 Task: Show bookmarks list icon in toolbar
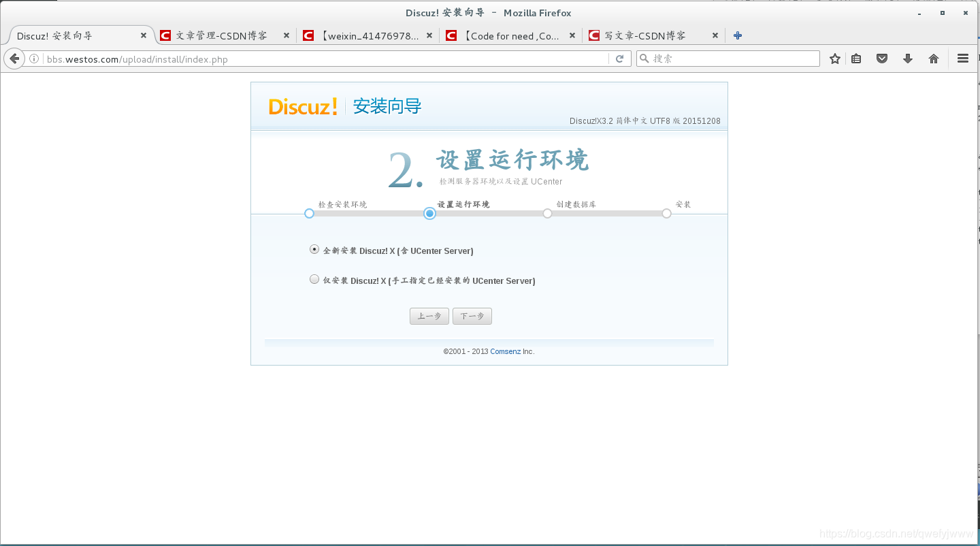coord(856,59)
